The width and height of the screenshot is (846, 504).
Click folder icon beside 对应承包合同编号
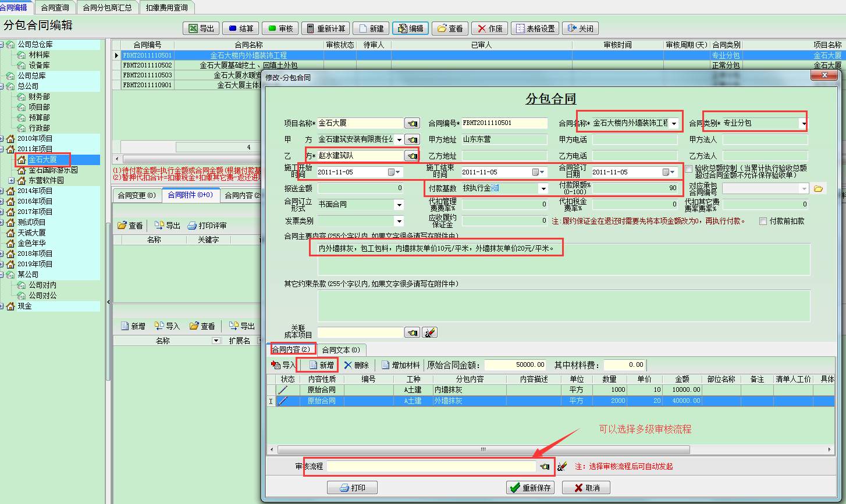pos(819,188)
